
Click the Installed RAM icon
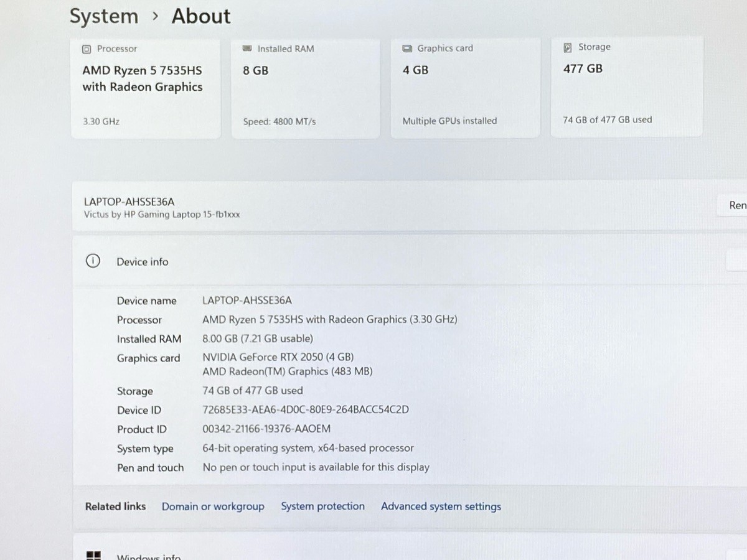tap(247, 49)
